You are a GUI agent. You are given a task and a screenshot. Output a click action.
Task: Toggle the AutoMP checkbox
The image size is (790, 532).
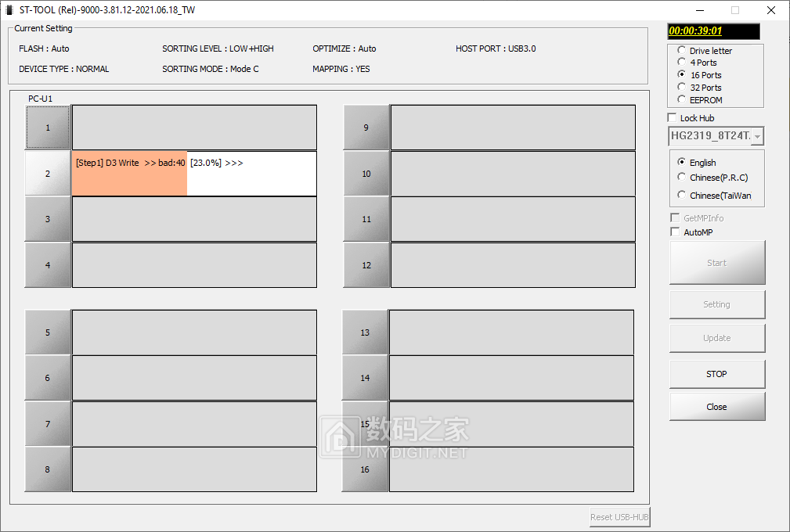(676, 232)
